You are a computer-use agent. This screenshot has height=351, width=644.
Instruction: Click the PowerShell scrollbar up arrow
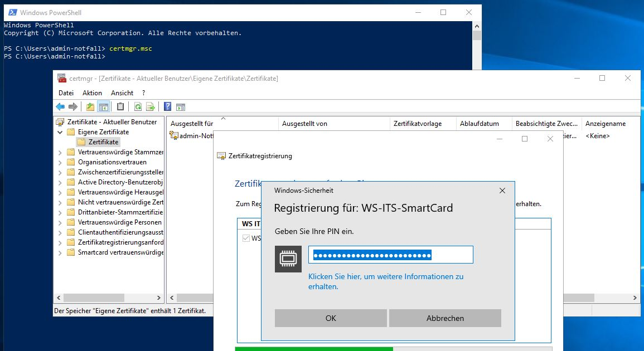[x=477, y=26]
